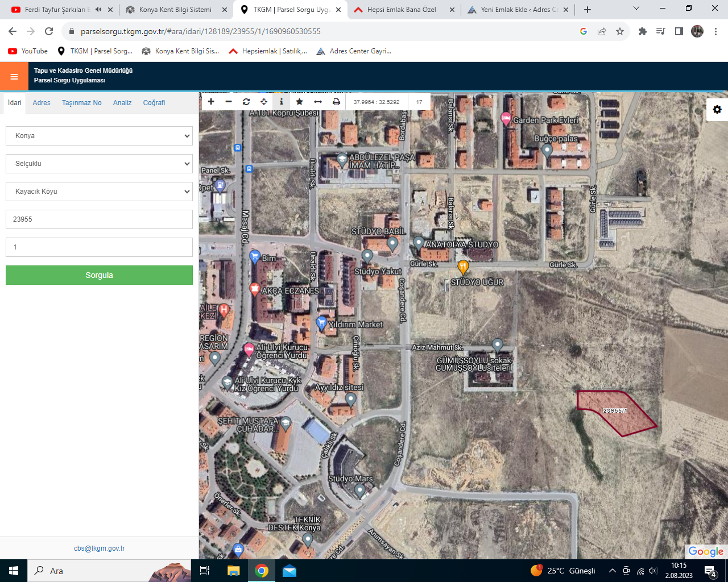Open the volume control in system tray
The height and width of the screenshot is (582, 728).
tap(653, 571)
